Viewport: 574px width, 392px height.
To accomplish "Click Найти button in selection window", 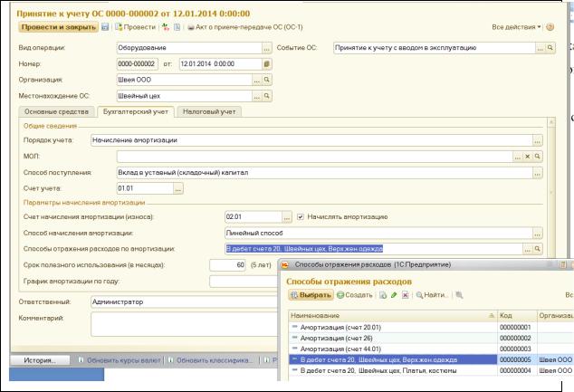I will point(432,295).
